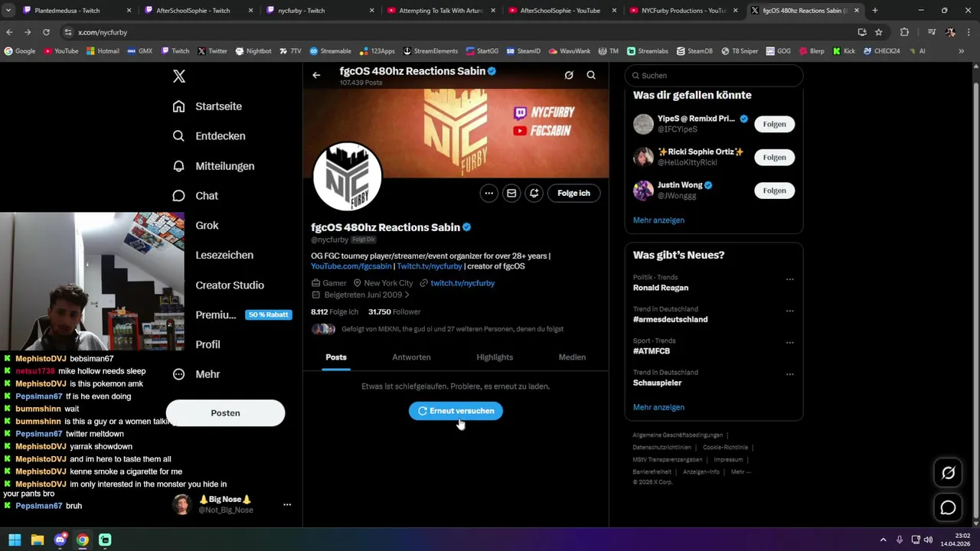Click taskbar volume speaker icon
Screen dimensions: 980x551
[x=928, y=540]
